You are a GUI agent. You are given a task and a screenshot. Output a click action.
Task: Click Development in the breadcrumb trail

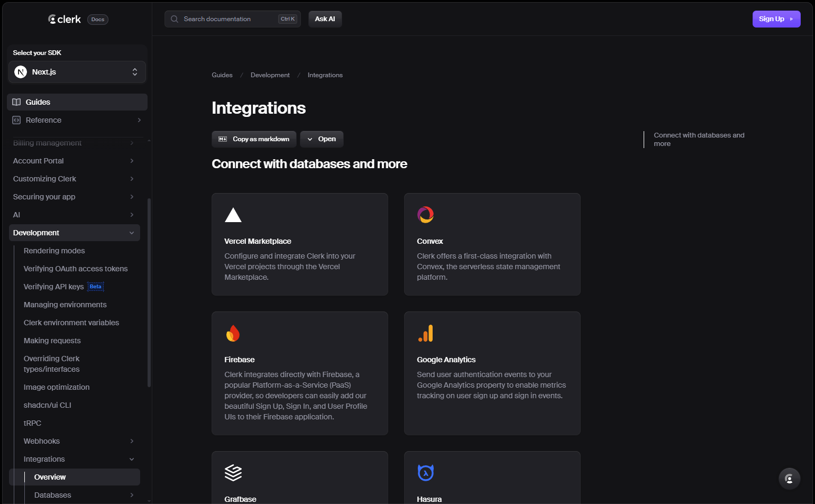coord(270,75)
